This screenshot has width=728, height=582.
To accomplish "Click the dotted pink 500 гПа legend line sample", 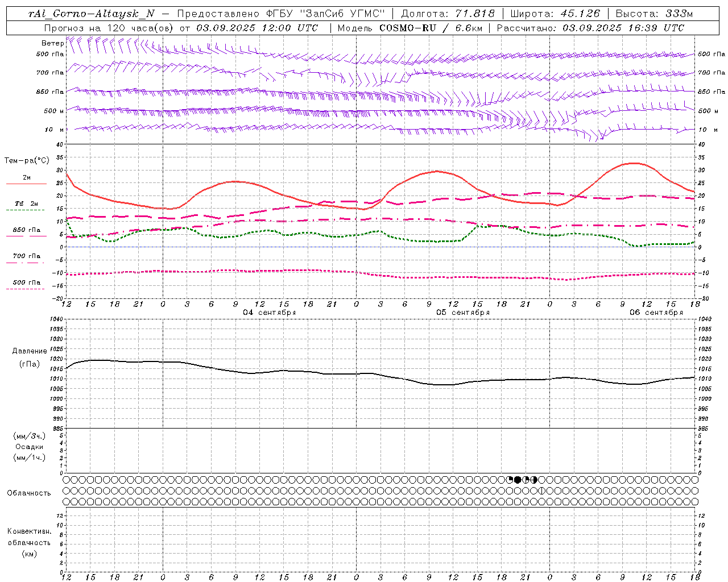I will point(26,289).
